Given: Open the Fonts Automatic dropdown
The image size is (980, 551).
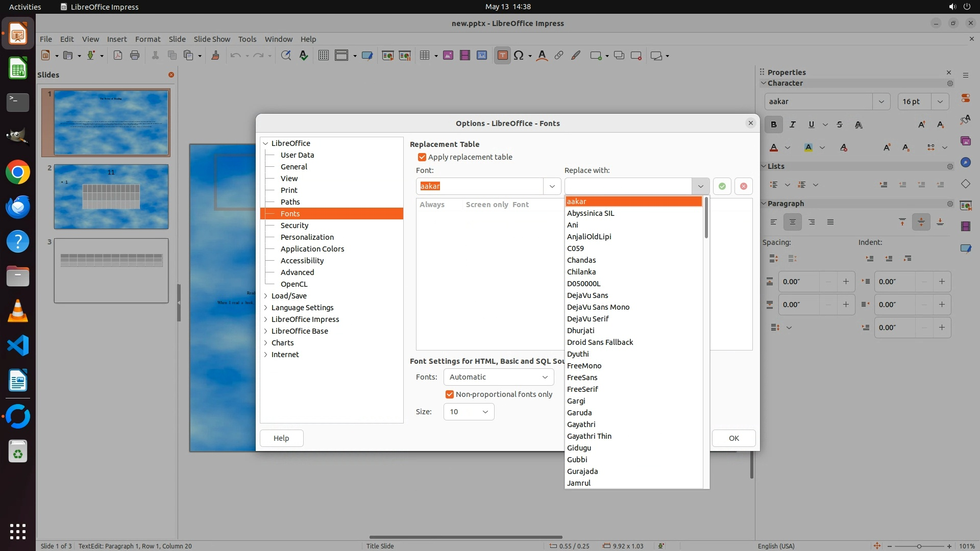Looking at the screenshot, I should (499, 377).
